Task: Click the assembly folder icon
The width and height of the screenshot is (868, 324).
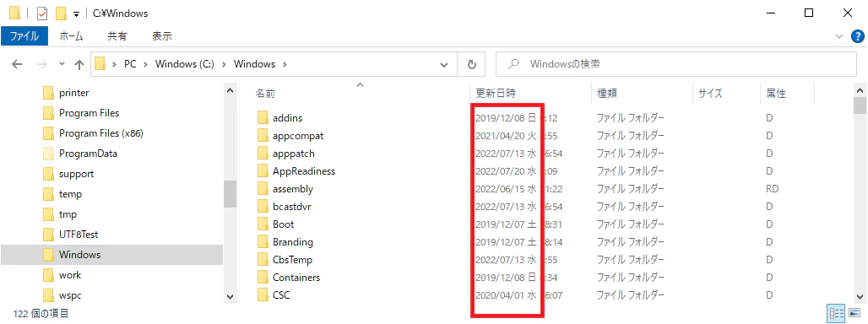Action: coord(263,188)
